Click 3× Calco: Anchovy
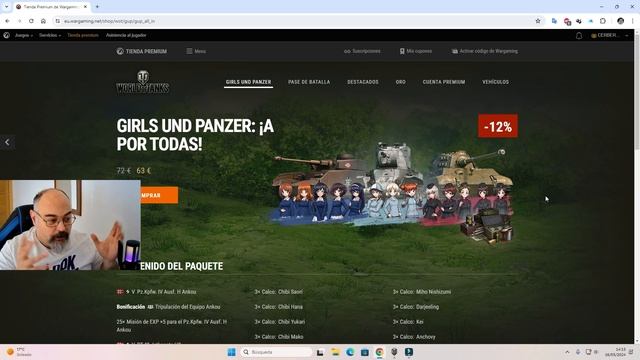The height and width of the screenshot is (360, 640). [x=414, y=337]
